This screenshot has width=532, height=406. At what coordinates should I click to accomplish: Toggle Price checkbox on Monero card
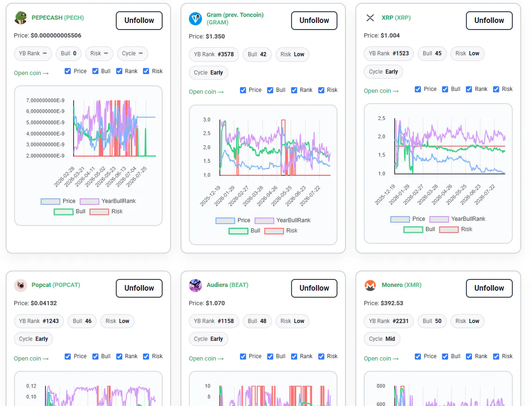[418, 356]
